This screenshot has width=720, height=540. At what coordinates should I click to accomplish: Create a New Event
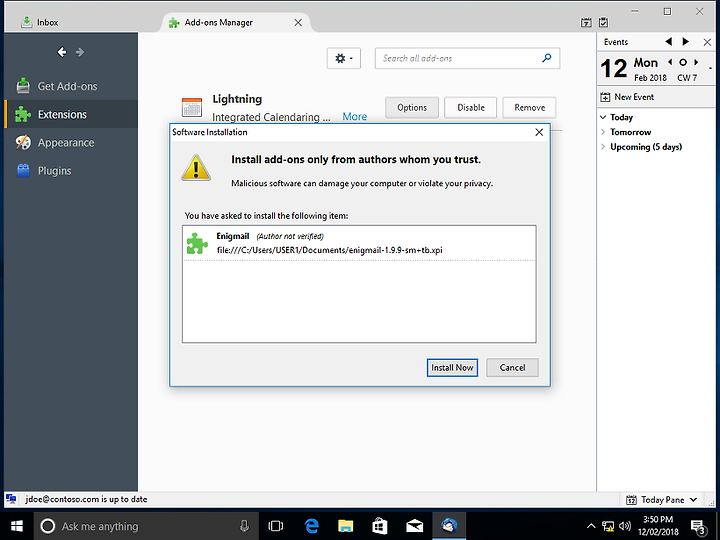627,97
